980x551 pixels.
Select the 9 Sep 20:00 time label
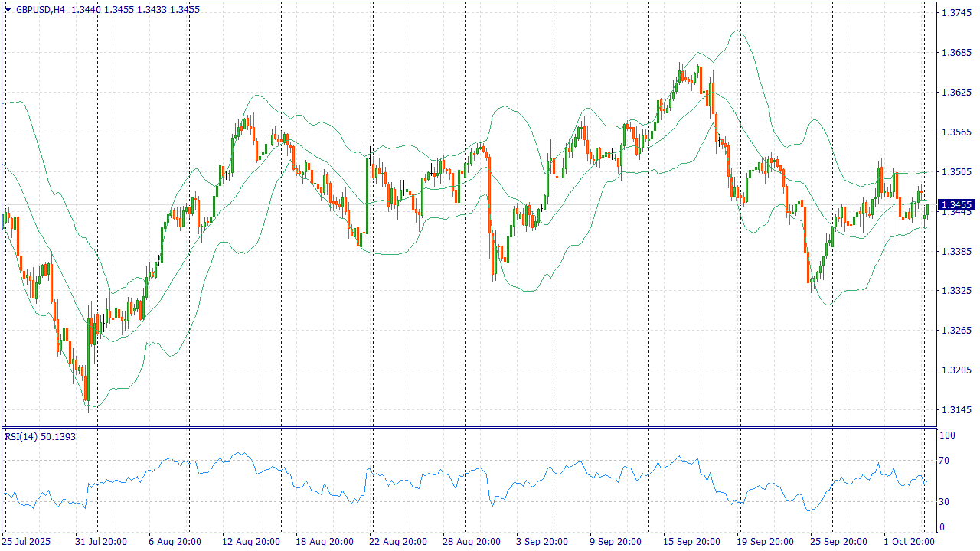tap(616, 542)
